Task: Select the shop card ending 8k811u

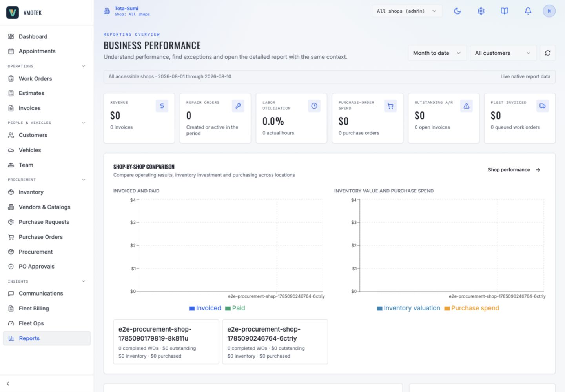Action: pos(166,342)
